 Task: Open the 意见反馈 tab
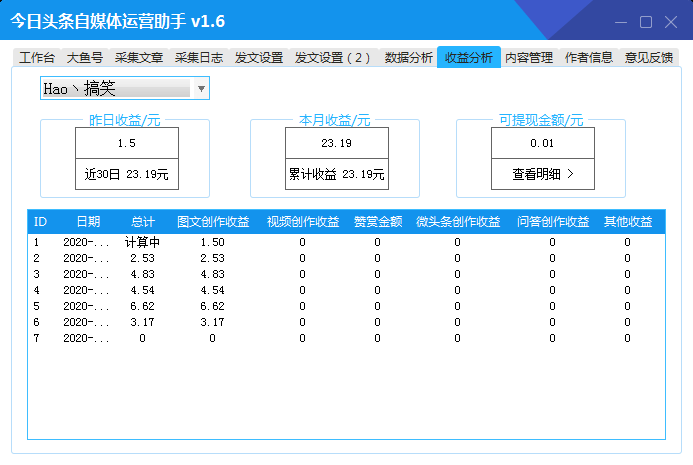pos(647,58)
